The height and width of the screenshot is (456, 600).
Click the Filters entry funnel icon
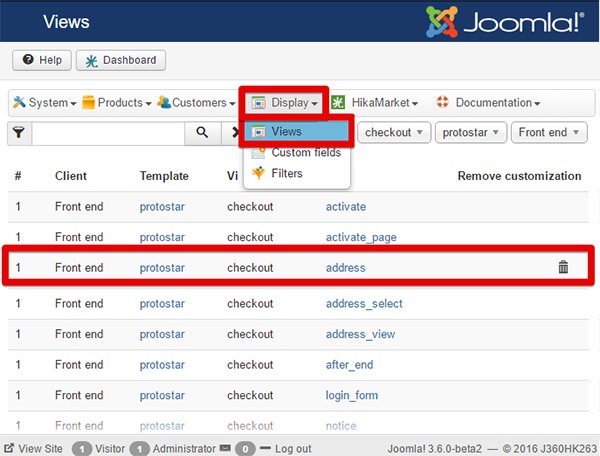258,173
